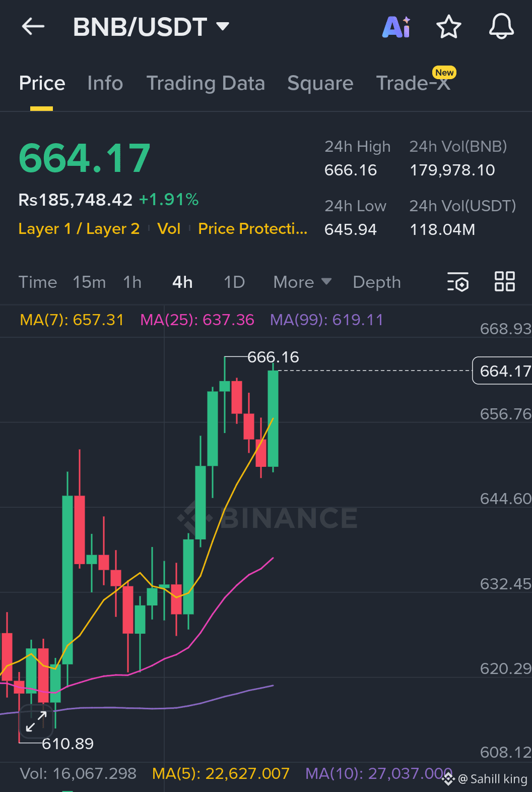Tap the 24h High value 666.16
Viewport: 532px width, 792px height.
pyautogui.click(x=351, y=170)
